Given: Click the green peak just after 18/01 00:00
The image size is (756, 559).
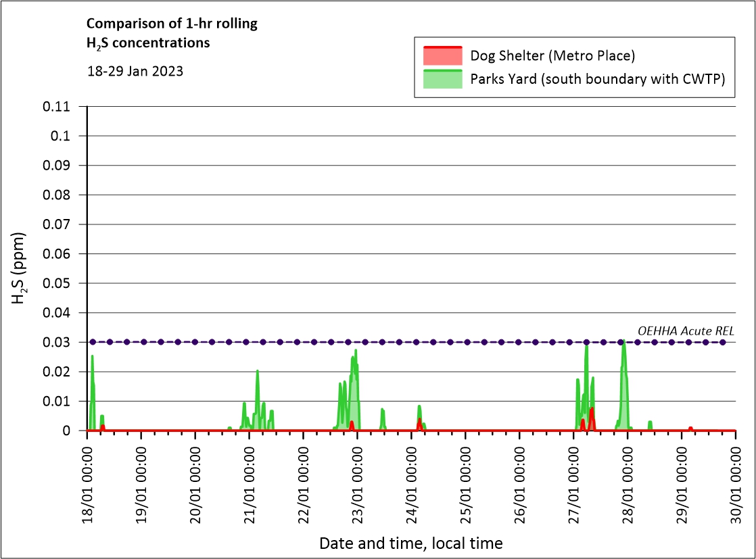Looking at the screenshot, I should 92,357.
